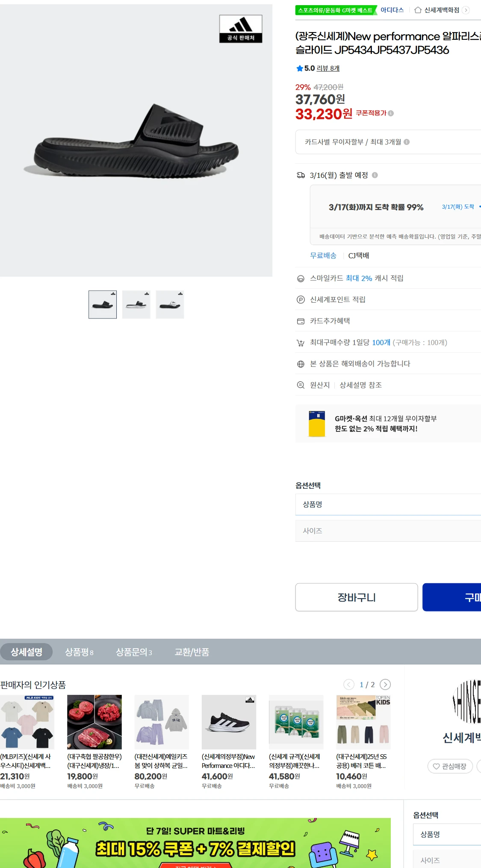Click 41,600원 price of Adidas sneaker

217,776
